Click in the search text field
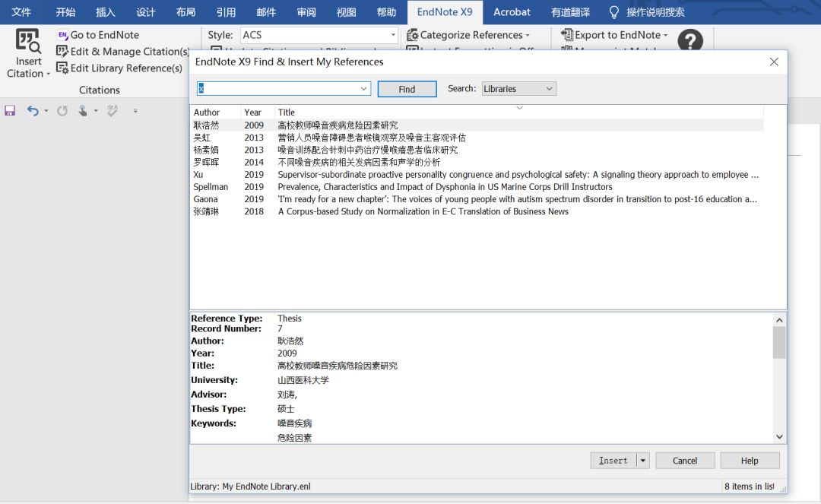The image size is (821, 504). (278, 89)
